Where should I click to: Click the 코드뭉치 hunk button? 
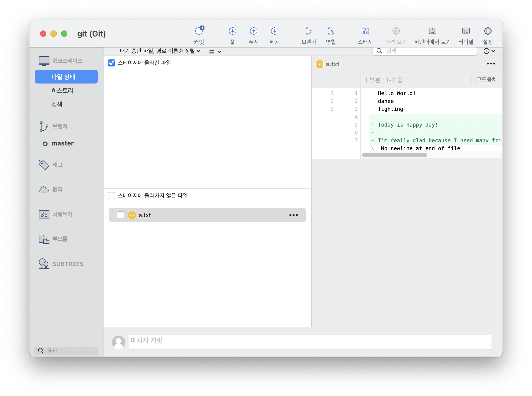click(487, 80)
